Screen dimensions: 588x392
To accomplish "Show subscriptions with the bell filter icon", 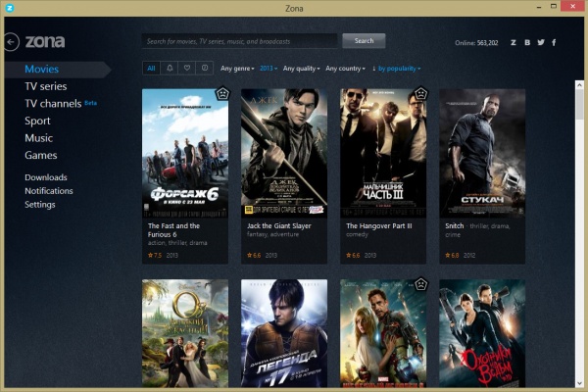I will [x=170, y=69].
